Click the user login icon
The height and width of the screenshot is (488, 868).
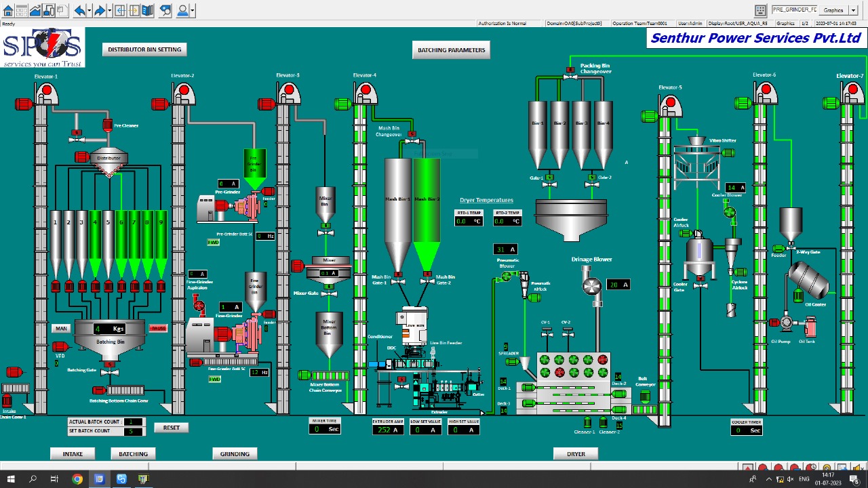point(182,10)
